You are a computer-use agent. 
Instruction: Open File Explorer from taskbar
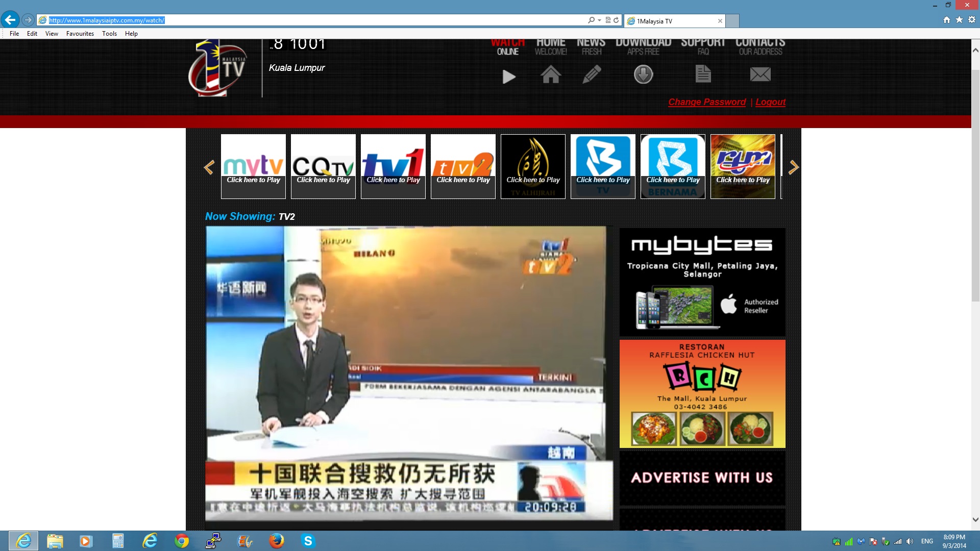pos(55,541)
